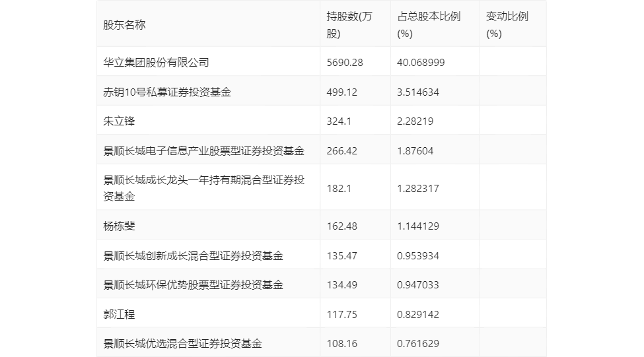Select the percentage 0.761629

[418, 343]
